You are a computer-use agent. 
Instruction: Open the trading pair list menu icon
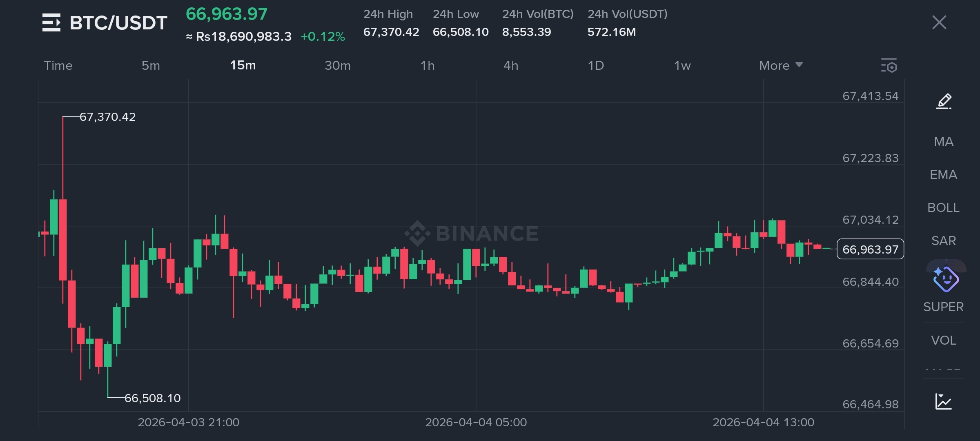[51, 22]
